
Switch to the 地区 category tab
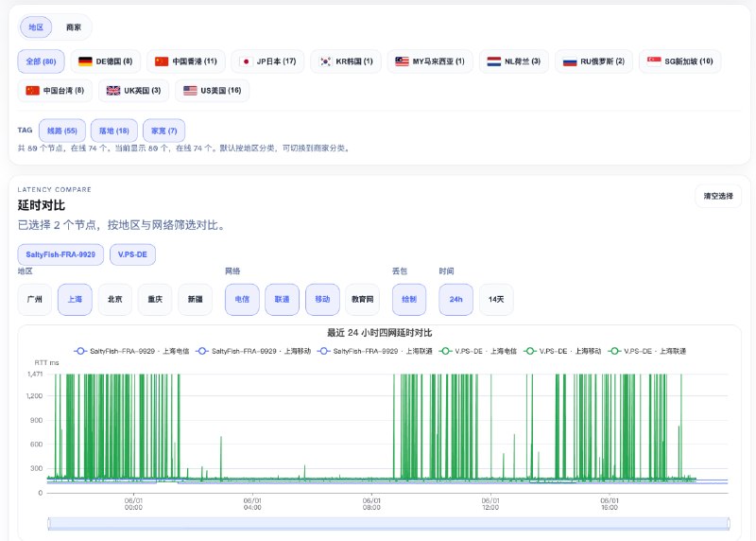click(36, 27)
